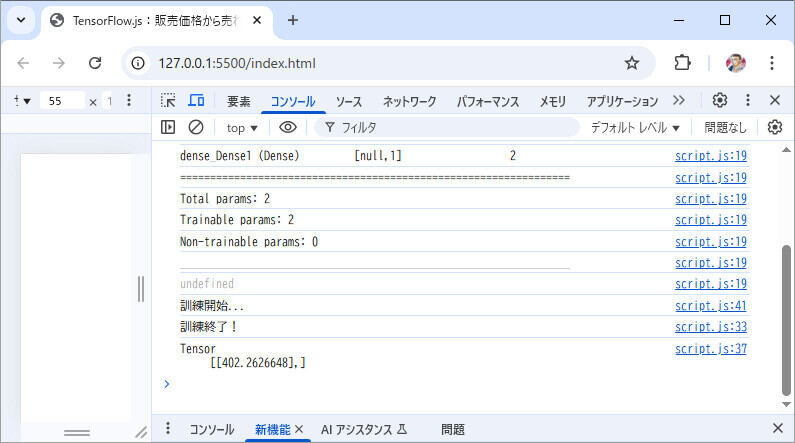Reload the page

pyautogui.click(x=95, y=63)
